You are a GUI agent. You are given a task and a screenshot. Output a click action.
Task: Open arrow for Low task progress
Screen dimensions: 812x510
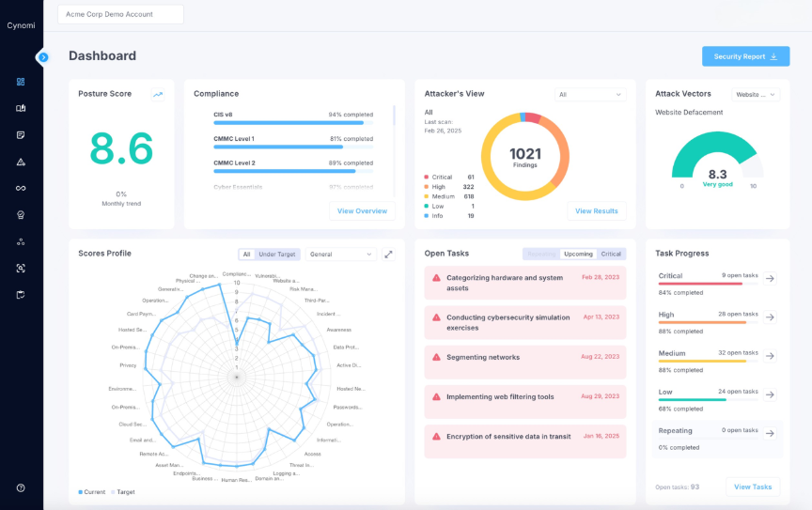[770, 394]
